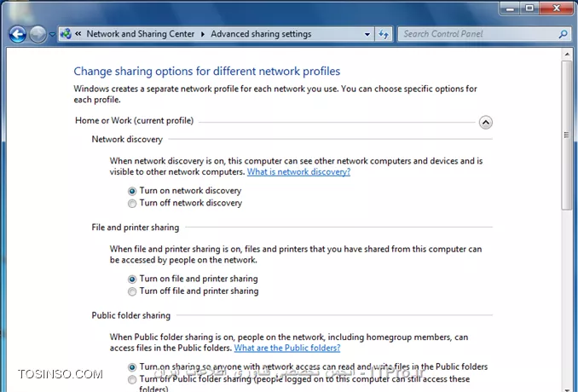Screen dimensions: 578x392
Task: Collapse the Home or Work profile section
Action: click(485, 123)
